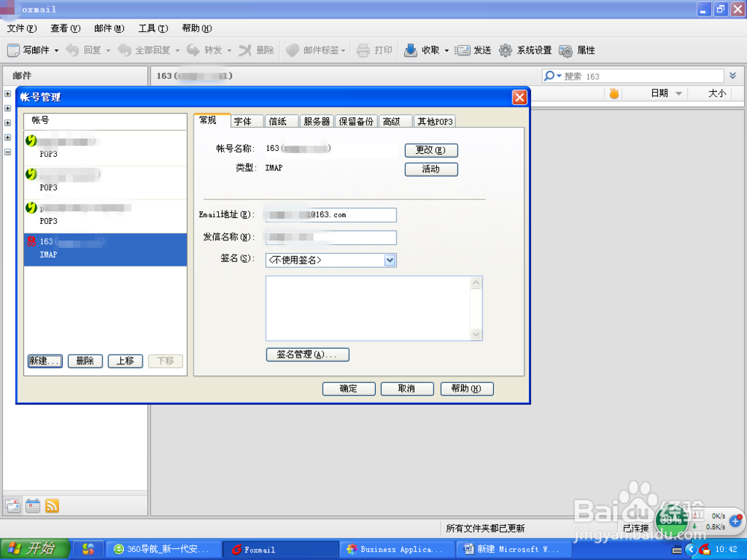Open the calendar icon at bottom left

(x=32, y=505)
